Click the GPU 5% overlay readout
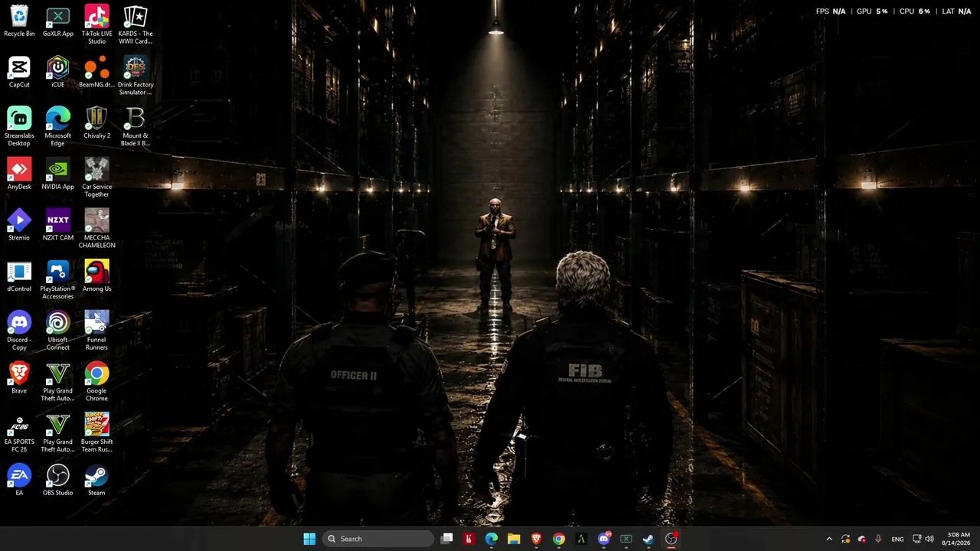 click(x=872, y=11)
